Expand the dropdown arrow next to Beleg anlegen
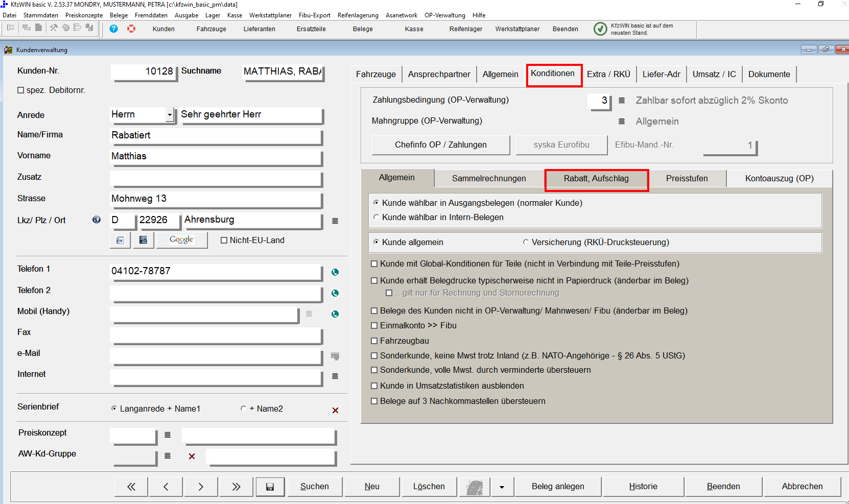This screenshot has width=849, height=504. click(502, 487)
